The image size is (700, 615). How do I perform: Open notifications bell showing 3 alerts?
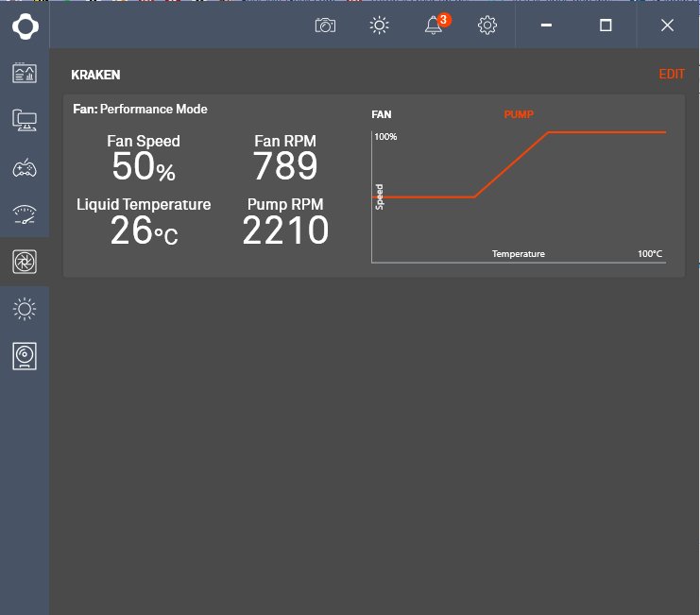point(435,26)
